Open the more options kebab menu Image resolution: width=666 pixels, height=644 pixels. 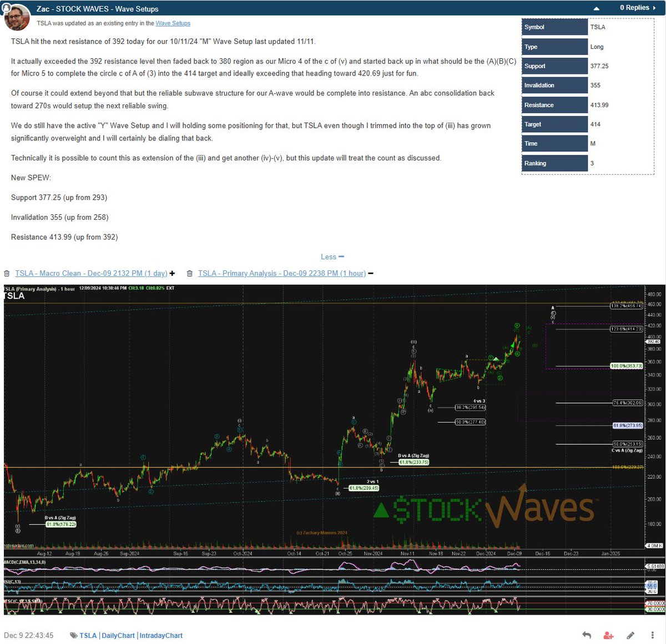pos(652,635)
